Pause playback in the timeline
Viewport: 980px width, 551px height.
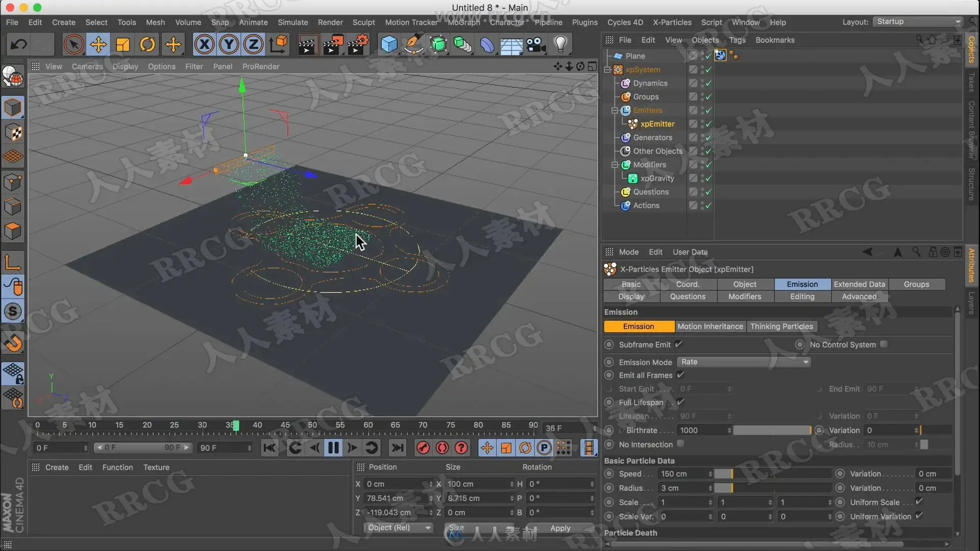click(x=333, y=448)
